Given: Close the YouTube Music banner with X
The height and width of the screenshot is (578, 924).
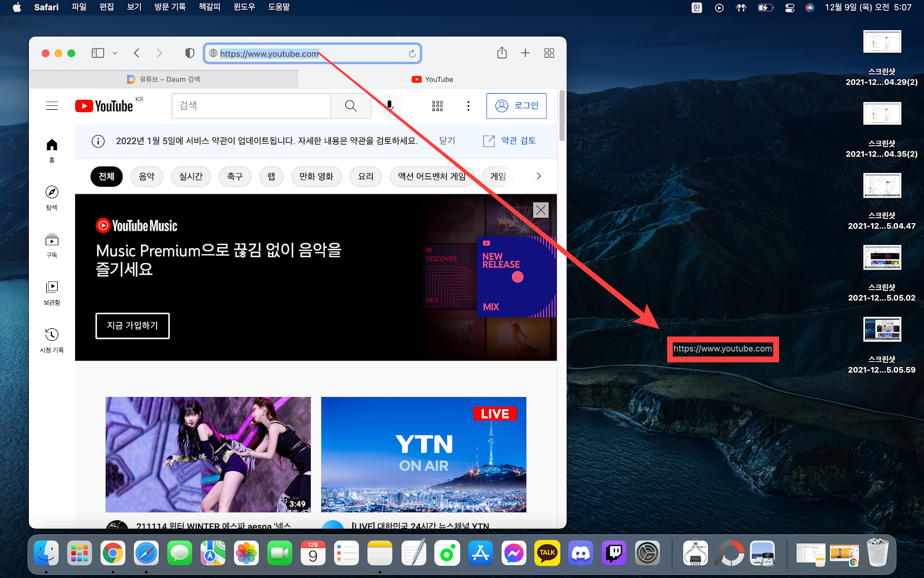Looking at the screenshot, I should click(541, 210).
